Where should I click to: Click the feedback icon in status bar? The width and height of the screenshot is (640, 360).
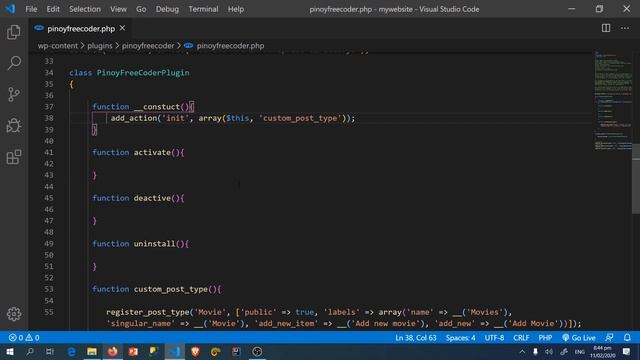click(x=609, y=338)
